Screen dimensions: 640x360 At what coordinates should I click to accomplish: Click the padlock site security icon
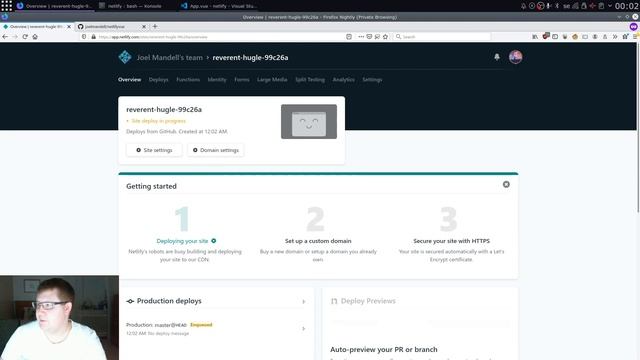93,37
